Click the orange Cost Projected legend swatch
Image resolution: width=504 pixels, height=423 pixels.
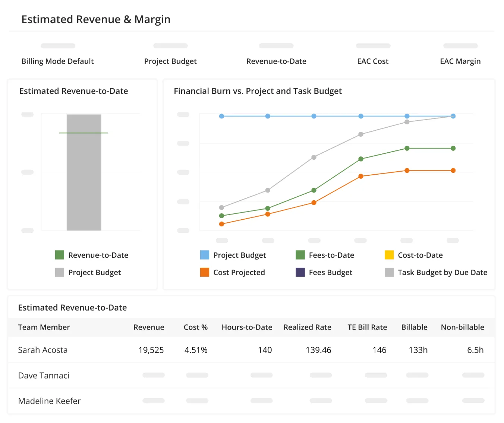(205, 272)
